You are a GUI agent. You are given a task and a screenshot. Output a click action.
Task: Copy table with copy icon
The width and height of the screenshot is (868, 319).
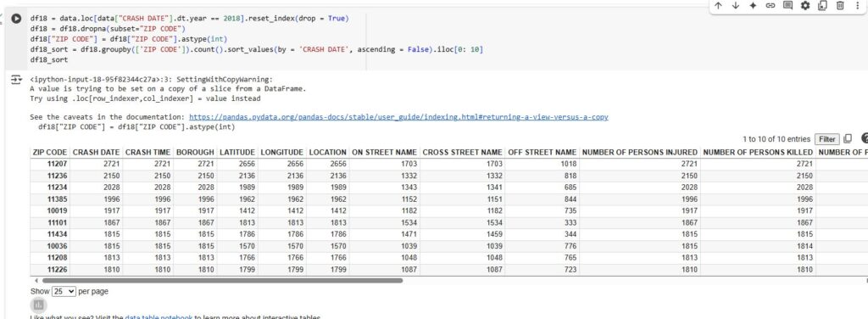tap(848, 139)
